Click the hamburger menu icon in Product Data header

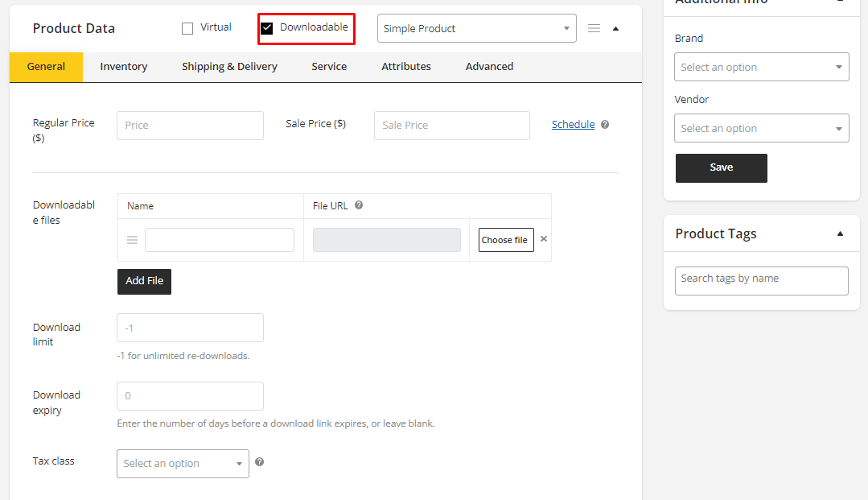(x=594, y=28)
